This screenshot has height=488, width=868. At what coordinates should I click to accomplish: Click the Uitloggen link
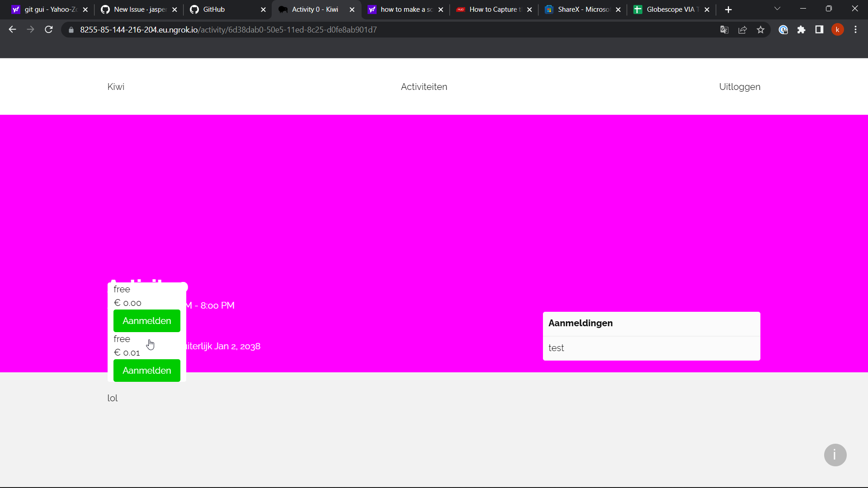click(x=740, y=86)
